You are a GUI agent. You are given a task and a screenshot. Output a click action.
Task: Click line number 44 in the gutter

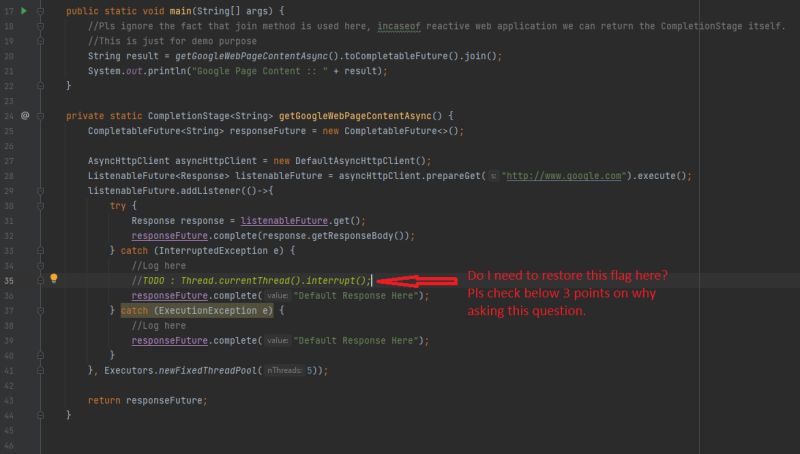point(9,416)
